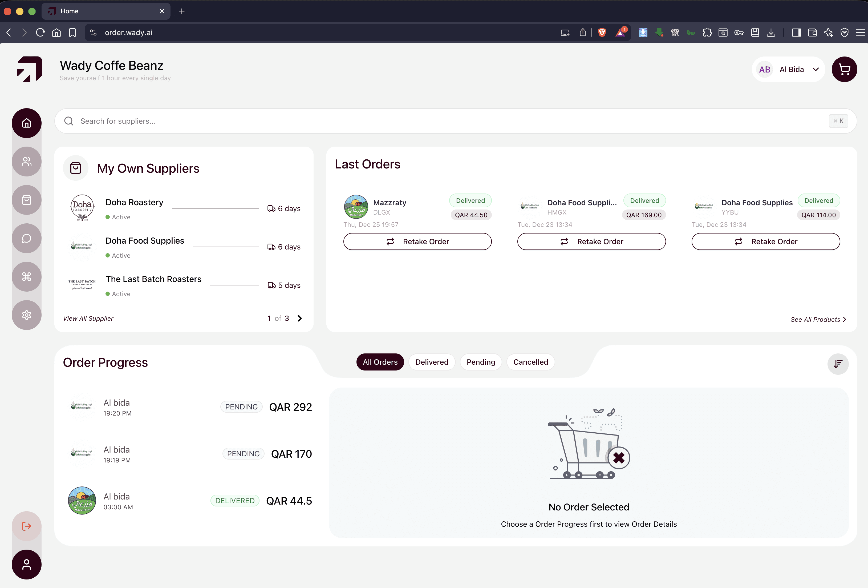
Task: Click the order sort icon
Action: (838, 364)
